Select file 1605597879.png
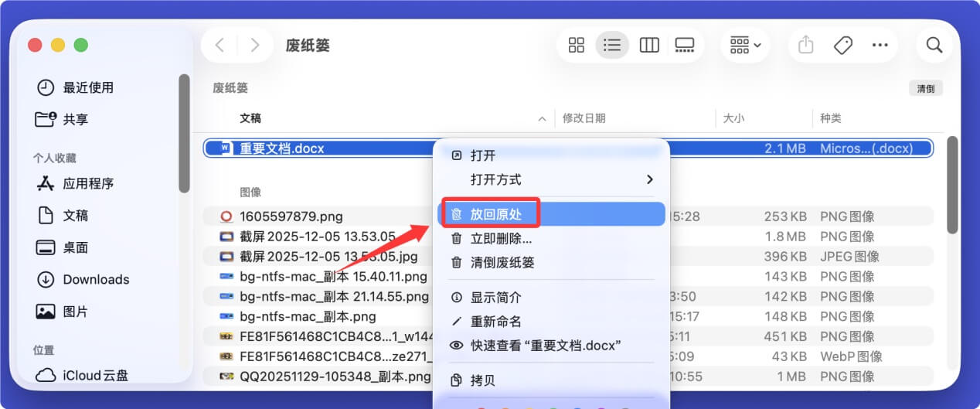The height and width of the screenshot is (409, 980). (291, 216)
